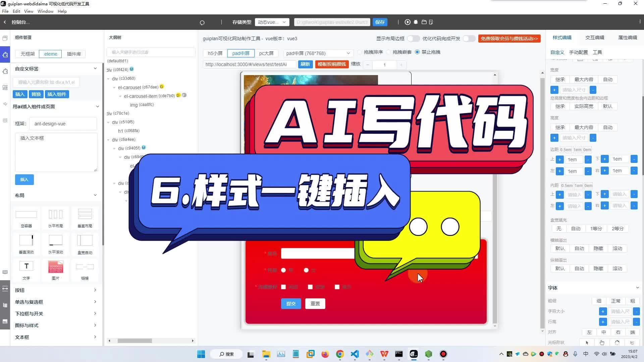
Task: Switch to the 属性编辑 tab
Action: click(628, 38)
